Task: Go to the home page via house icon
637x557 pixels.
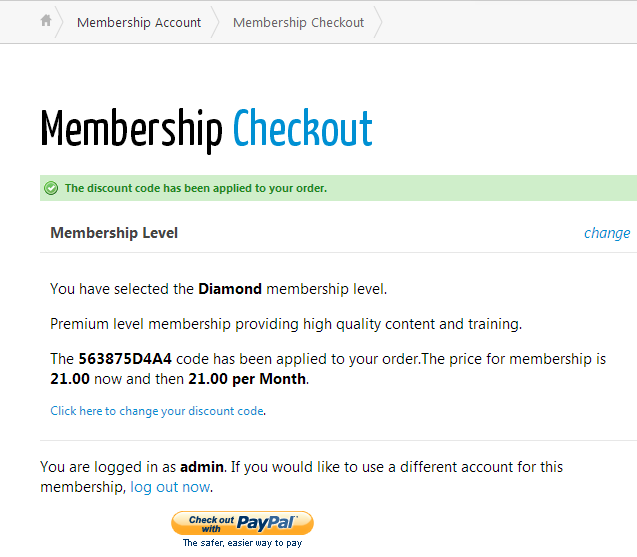Action: pyautogui.click(x=46, y=20)
